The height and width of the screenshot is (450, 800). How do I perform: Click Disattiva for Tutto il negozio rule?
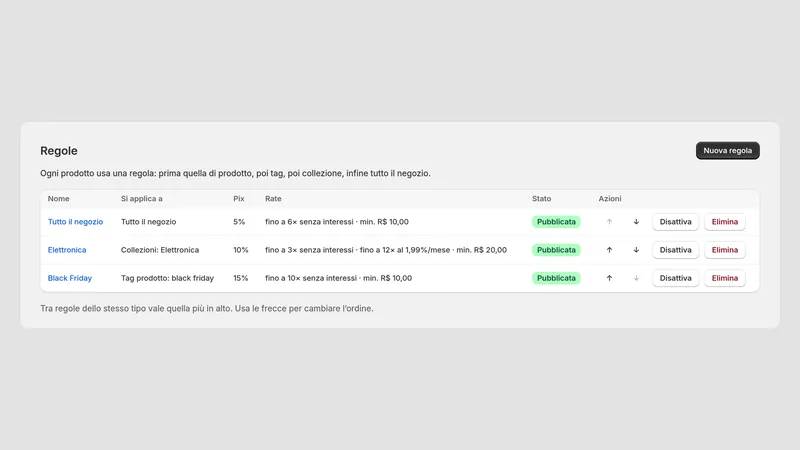click(676, 222)
